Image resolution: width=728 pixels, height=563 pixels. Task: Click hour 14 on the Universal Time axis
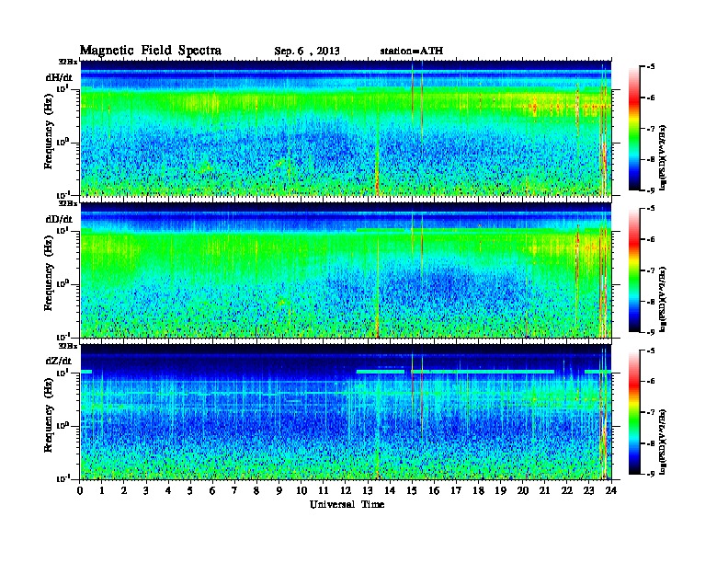point(390,490)
